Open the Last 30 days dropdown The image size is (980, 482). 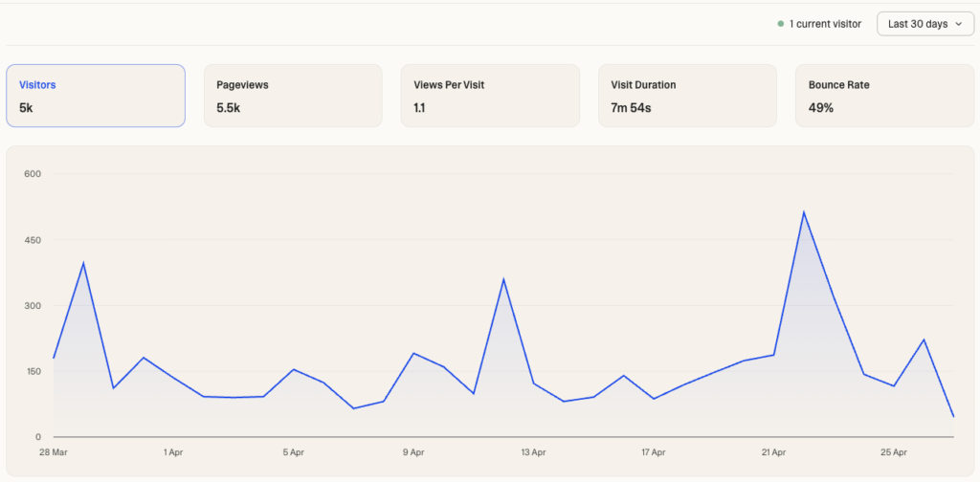pyautogui.click(x=925, y=24)
